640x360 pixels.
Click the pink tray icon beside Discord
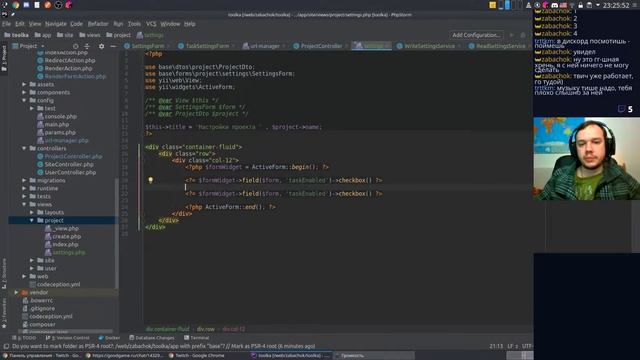546,5
